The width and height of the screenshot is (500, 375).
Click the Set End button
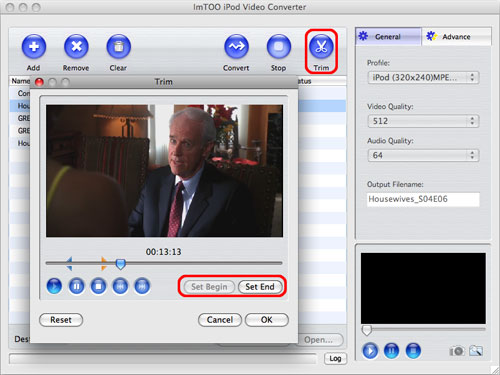[260, 287]
